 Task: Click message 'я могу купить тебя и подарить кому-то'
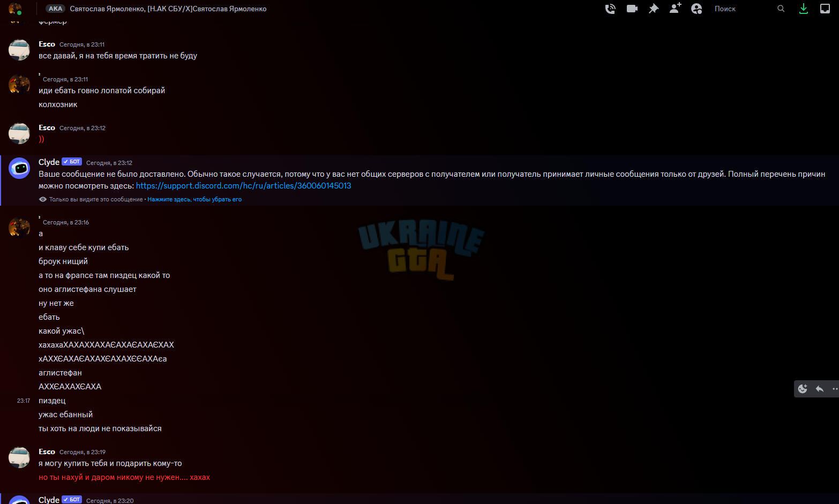(110, 463)
